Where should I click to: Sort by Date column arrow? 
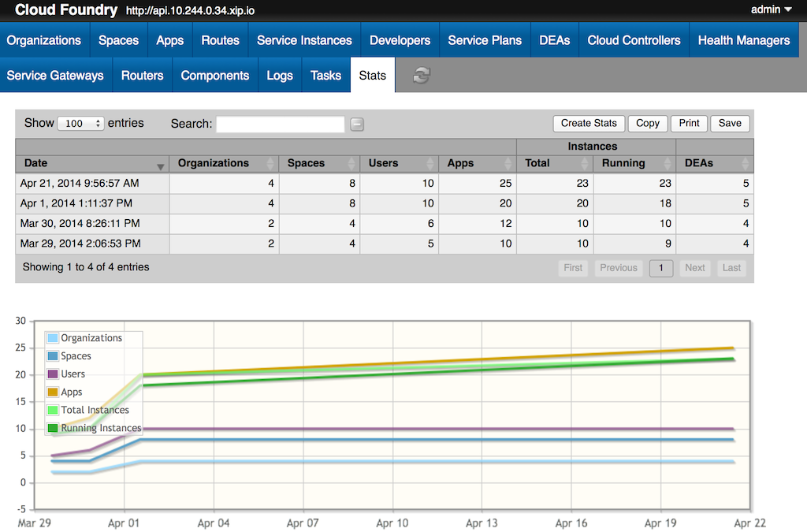161,167
